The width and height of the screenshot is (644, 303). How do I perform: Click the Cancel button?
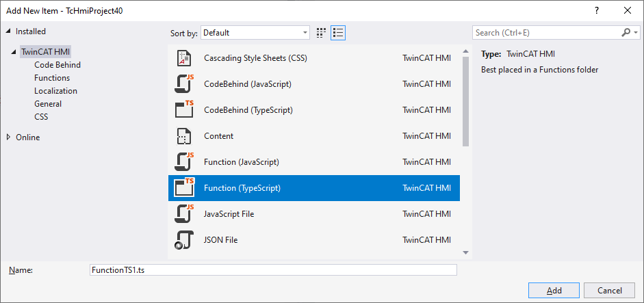click(610, 291)
